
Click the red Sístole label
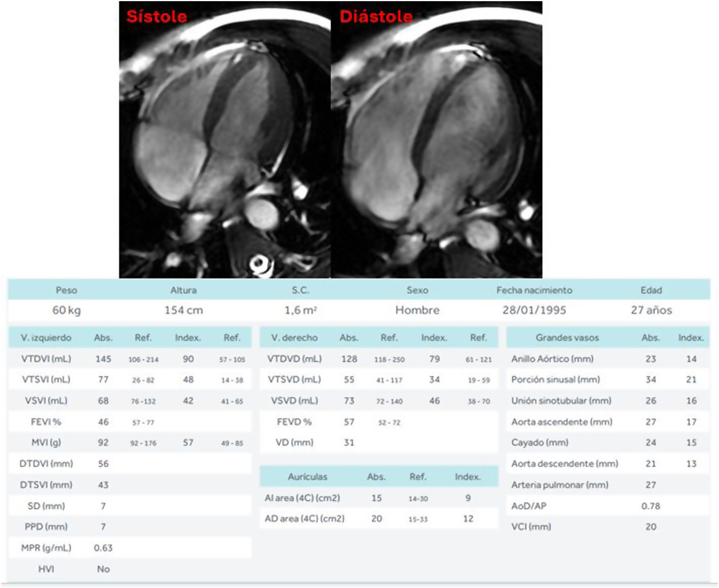(157, 17)
